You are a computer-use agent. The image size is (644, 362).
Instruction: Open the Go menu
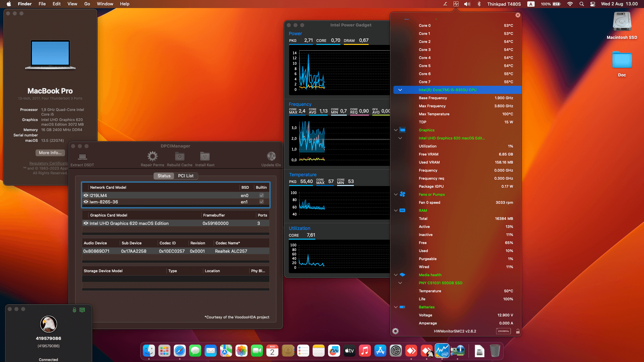click(87, 4)
